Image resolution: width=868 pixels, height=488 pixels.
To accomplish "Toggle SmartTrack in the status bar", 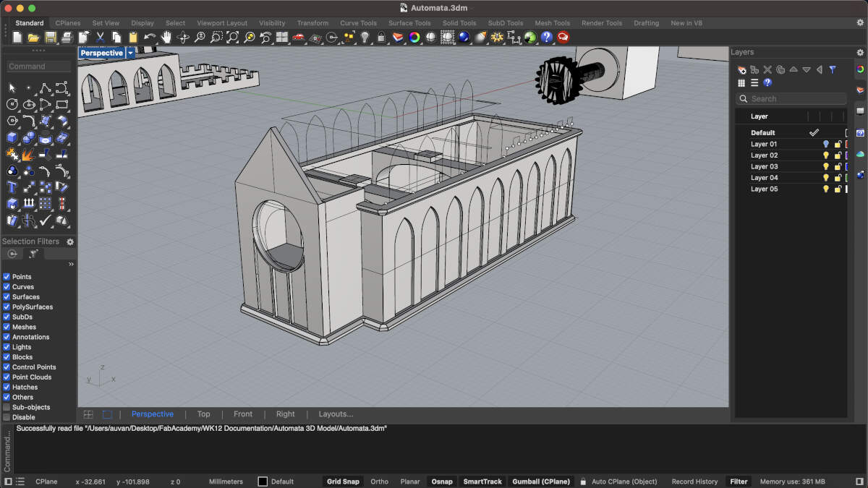I will [482, 481].
